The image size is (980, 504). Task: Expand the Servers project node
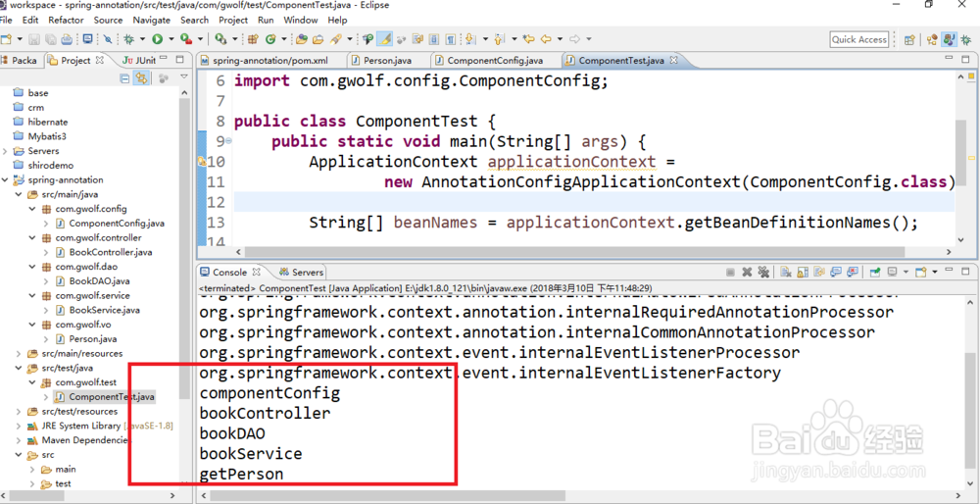pos(6,151)
